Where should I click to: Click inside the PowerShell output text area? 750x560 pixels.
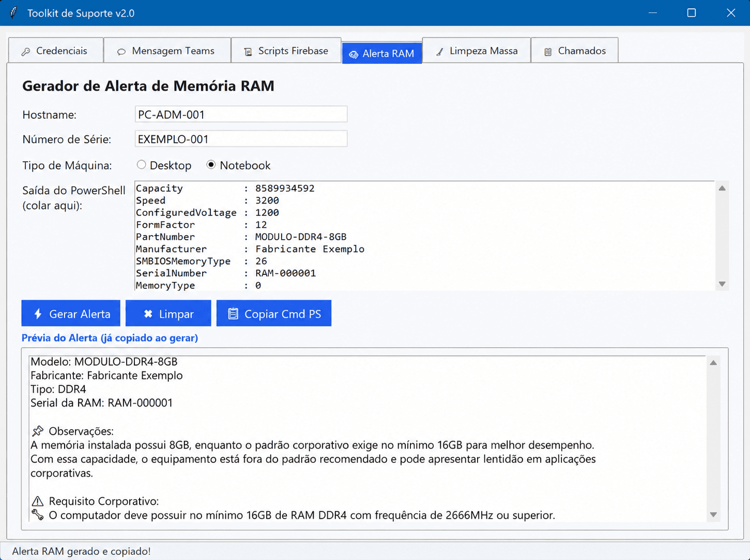click(x=424, y=236)
